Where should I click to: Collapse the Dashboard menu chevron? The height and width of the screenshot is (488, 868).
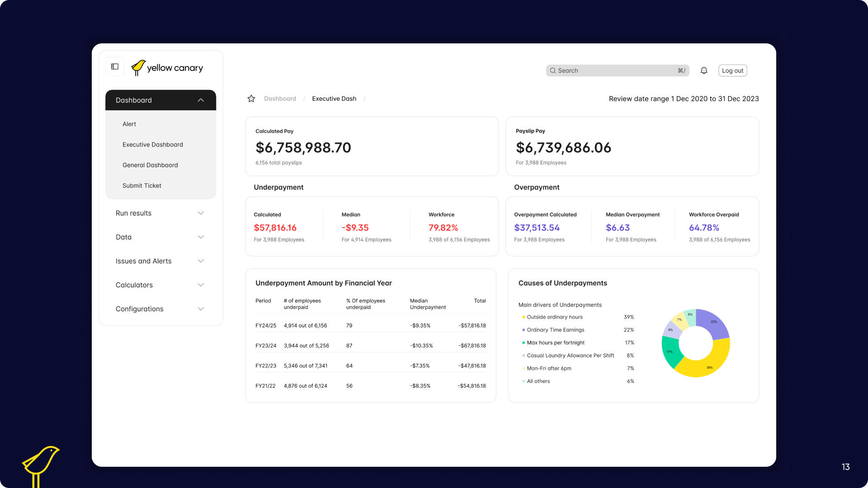click(201, 100)
